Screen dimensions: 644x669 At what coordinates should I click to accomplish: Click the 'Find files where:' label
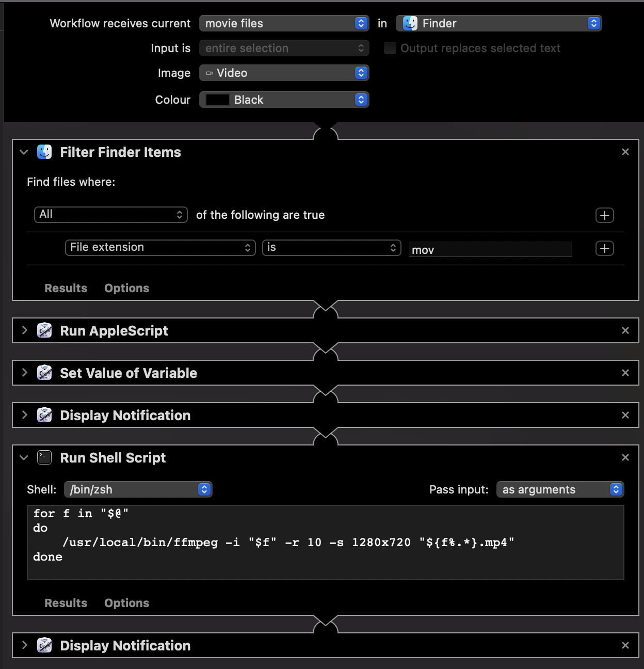[x=71, y=182]
